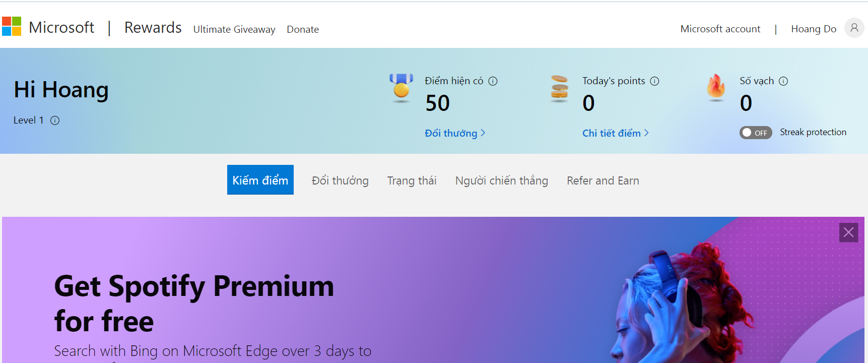Image resolution: width=868 pixels, height=363 pixels.
Task: Click the info icon beside Điểm hiện có
Action: pyautogui.click(x=493, y=81)
